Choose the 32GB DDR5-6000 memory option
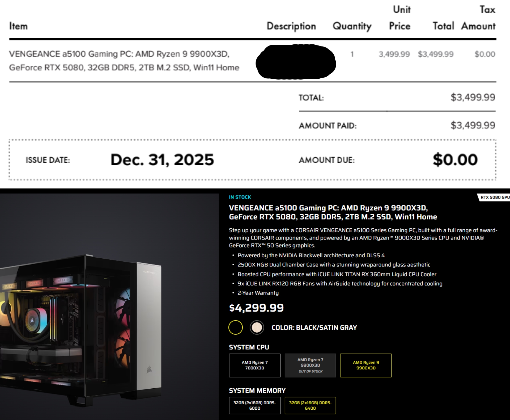This screenshot has width=510, height=420. click(254, 405)
